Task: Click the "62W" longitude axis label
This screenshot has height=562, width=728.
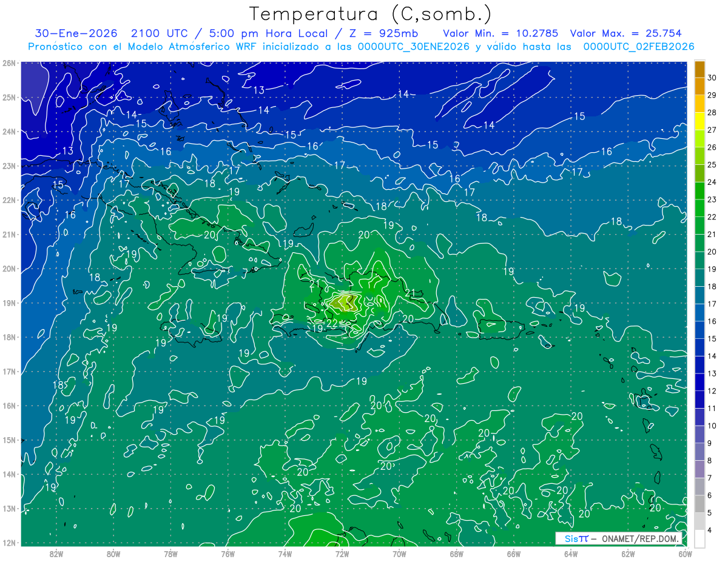Action: coord(628,554)
